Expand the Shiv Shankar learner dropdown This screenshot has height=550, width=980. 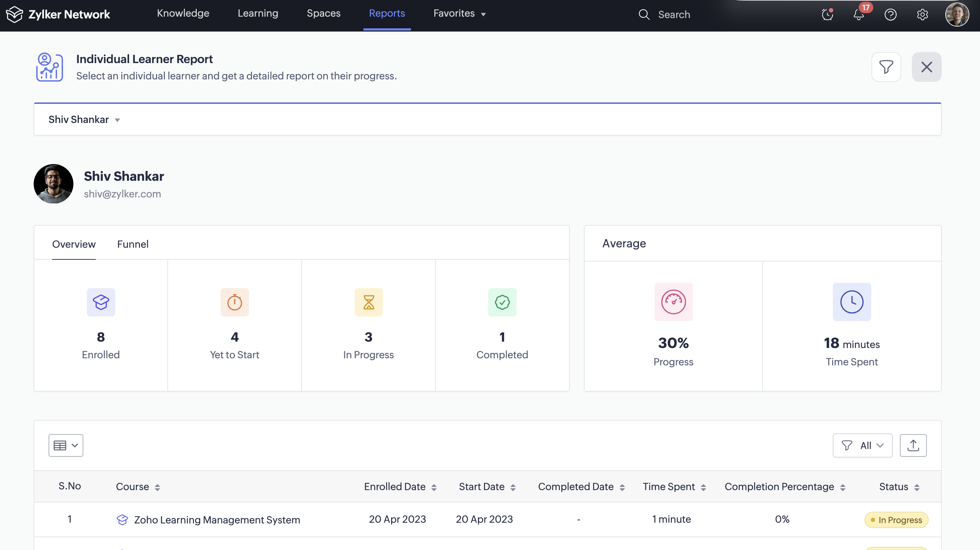click(x=84, y=119)
